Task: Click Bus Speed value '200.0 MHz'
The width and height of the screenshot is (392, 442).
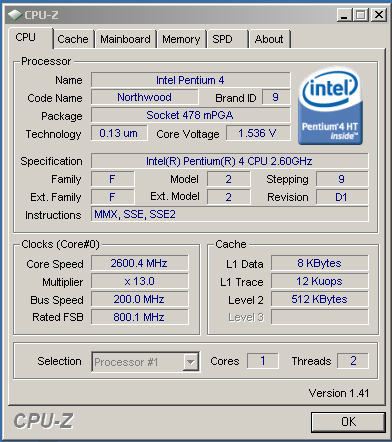Action: (140, 299)
